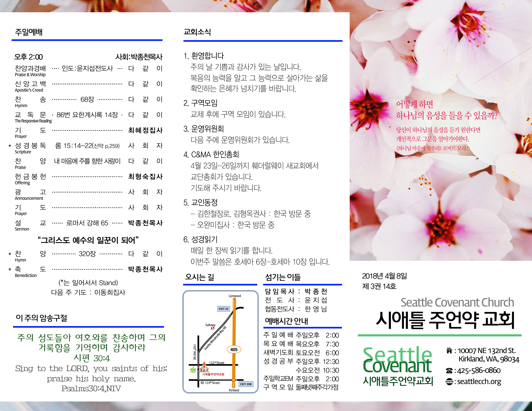Screen dimensions: 532x411
Task: Click the heading 교회소식
Action: [197, 32]
